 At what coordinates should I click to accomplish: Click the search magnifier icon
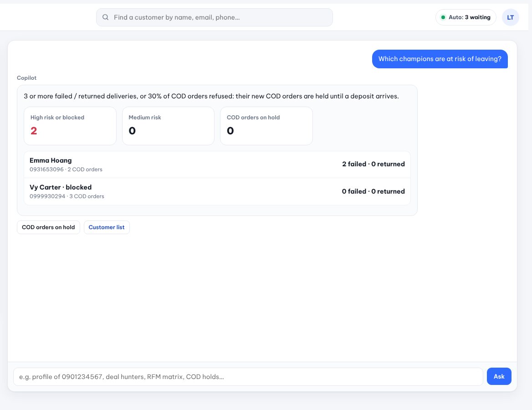106,17
